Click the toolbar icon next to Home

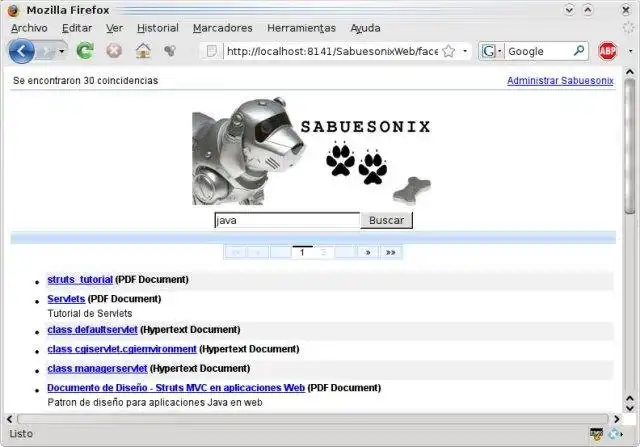[x=170, y=51]
